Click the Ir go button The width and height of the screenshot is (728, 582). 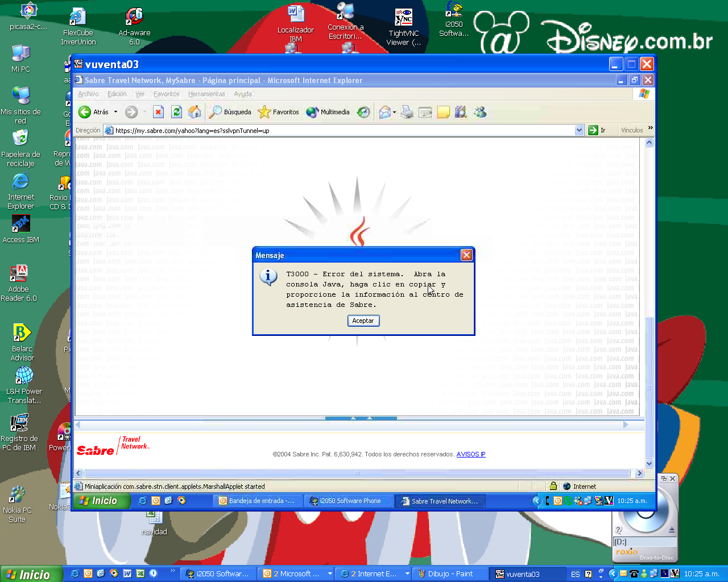tap(597, 130)
